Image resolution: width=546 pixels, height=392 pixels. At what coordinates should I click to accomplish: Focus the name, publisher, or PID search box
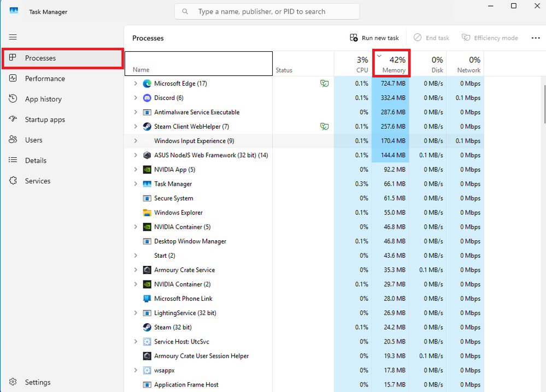(267, 11)
